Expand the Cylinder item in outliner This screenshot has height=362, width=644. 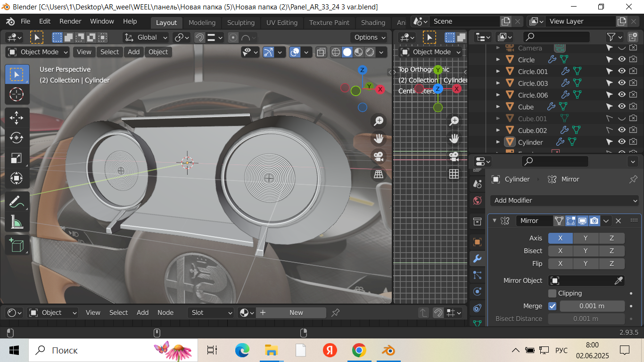[x=498, y=142]
